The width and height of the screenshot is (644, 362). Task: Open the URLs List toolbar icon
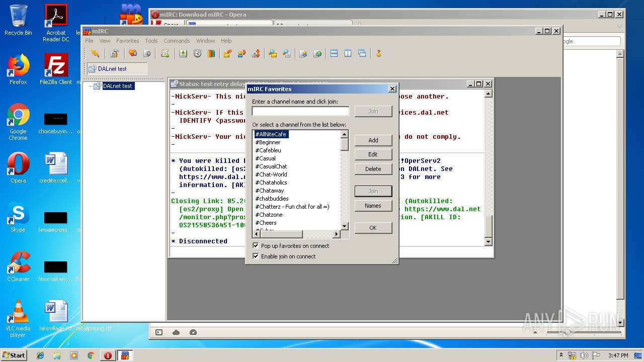point(317,53)
